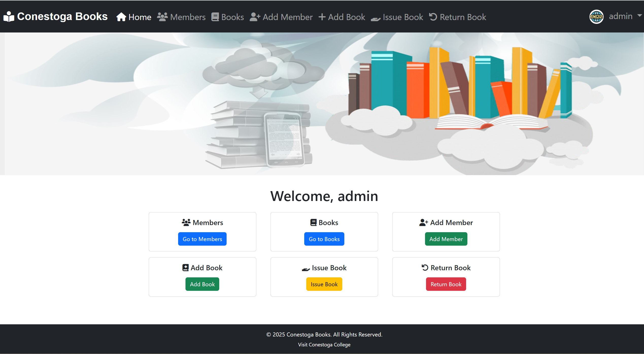The height and width of the screenshot is (354, 644).
Task: Click the Conestoga Books logo icon
Action: [9, 16]
